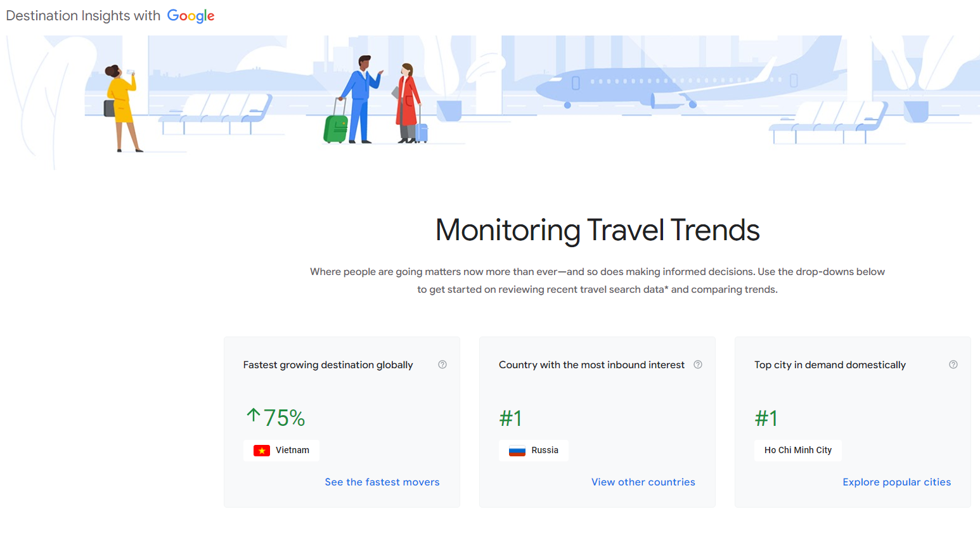Click the Russia flag icon
Screen dimensions: 980x533
pyautogui.click(x=517, y=451)
